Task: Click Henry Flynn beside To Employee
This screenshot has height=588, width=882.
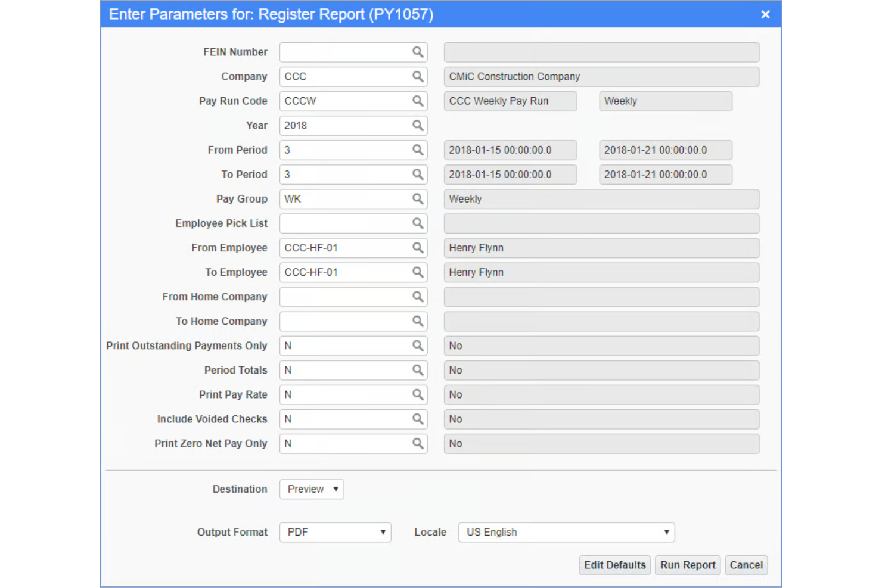Action: click(x=601, y=272)
